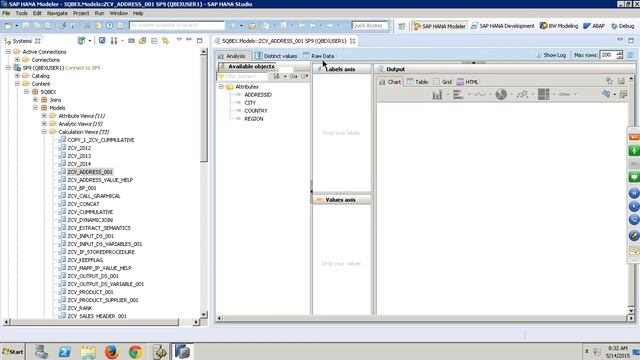This screenshot has width=640, height=360.
Task: Select ZCV_CUMMULATIVE calculation view
Action: click(90, 212)
